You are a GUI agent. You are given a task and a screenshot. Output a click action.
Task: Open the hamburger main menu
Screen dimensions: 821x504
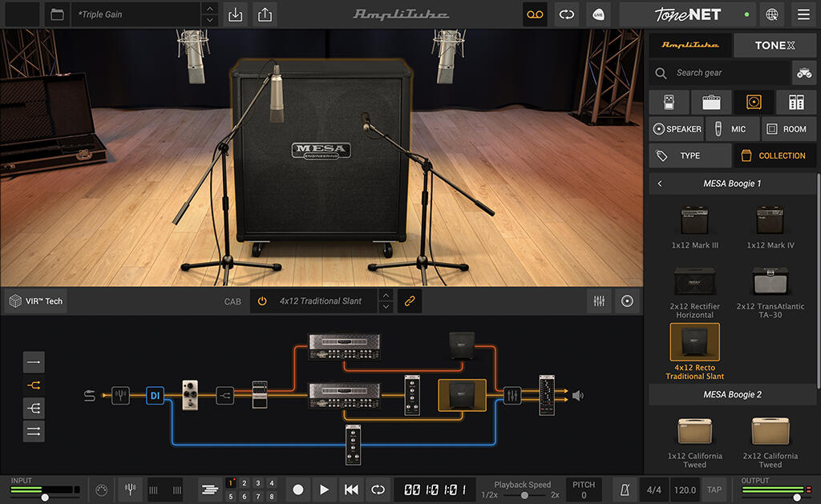(x=803, y=14)
